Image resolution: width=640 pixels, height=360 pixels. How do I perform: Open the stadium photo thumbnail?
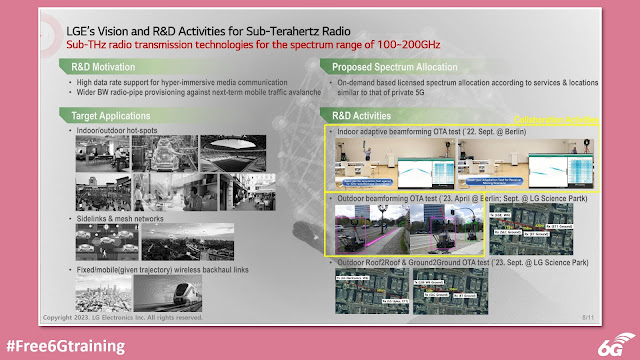pos(233,153)
